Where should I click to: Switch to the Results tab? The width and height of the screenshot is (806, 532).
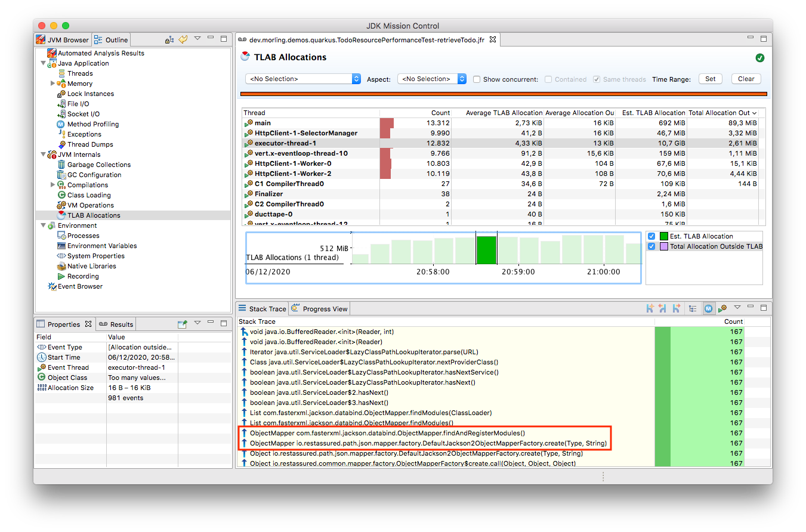coord(116,324)
